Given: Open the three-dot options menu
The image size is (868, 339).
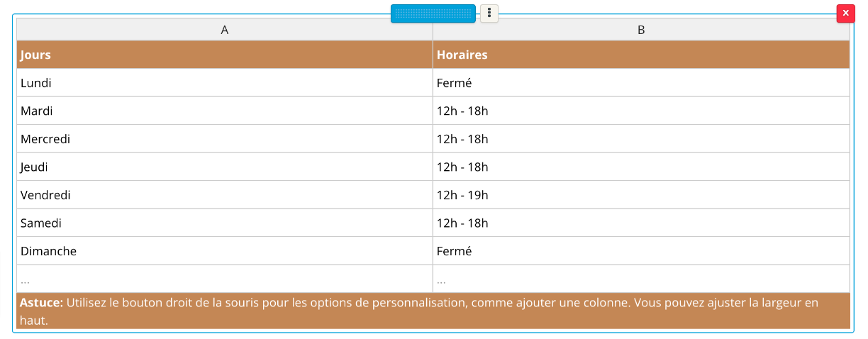Looking at the screenshot, I should click(x=489, y=13).
